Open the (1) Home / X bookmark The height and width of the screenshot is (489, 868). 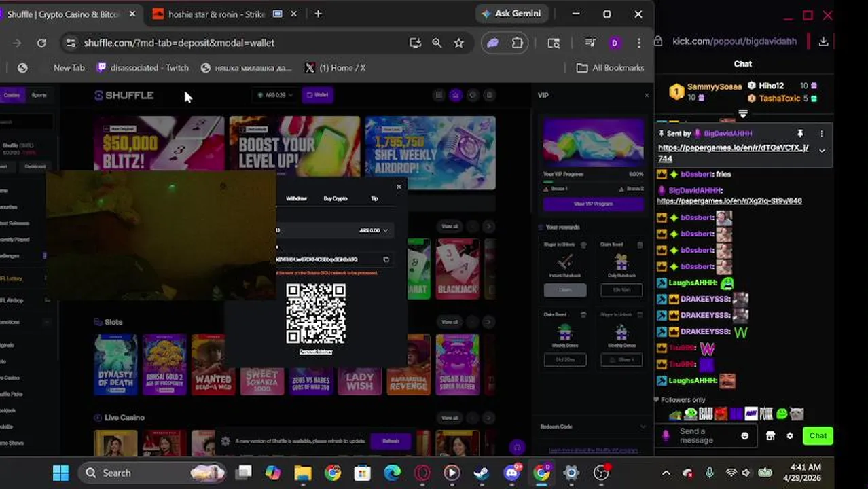(336, 68)
